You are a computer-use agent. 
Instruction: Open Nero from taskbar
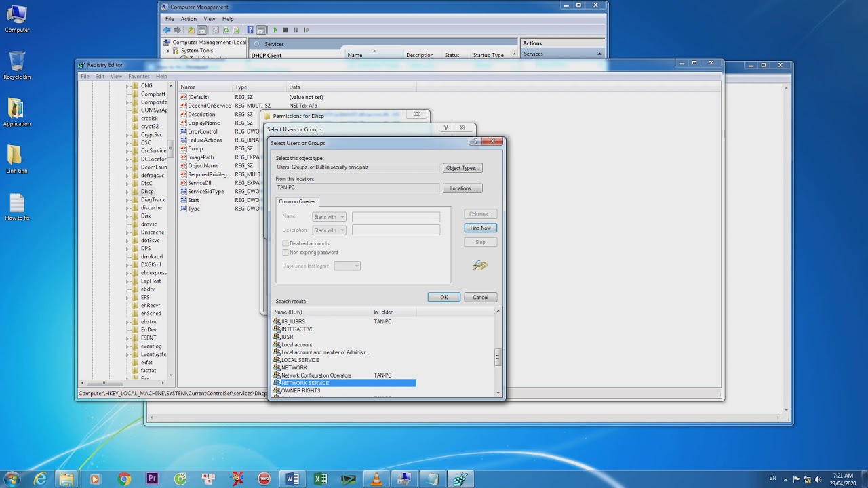[264, 479]
